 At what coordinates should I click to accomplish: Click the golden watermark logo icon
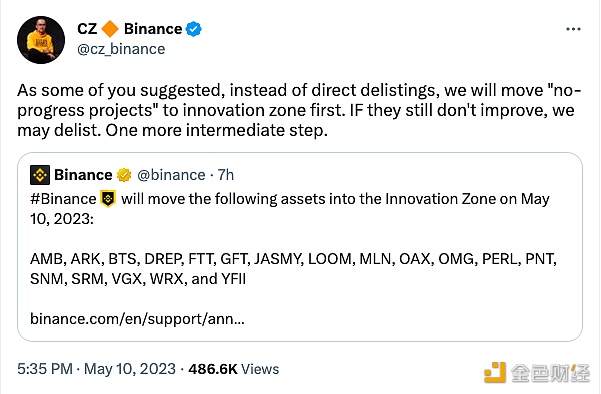[x=495, y=372]
